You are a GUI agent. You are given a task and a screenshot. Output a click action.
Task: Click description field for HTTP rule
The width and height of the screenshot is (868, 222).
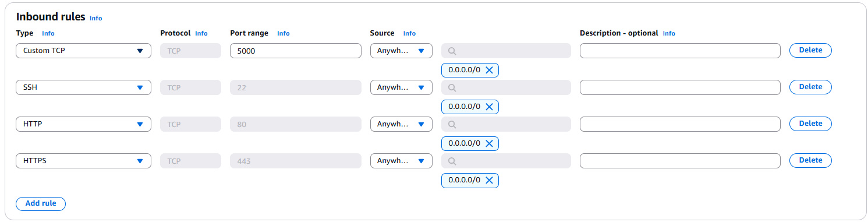(x=680, y=124)
